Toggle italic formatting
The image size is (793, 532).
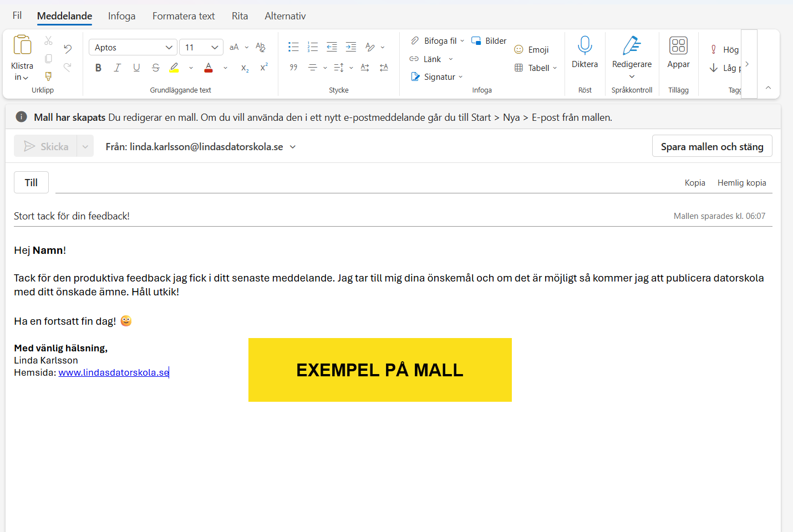(x=117, y=68)
